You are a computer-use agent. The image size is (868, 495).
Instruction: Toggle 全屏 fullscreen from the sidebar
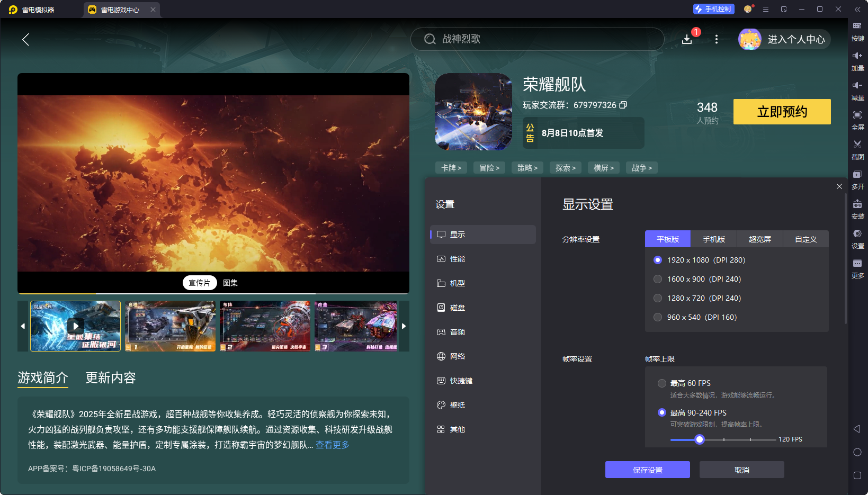[857, 120]
